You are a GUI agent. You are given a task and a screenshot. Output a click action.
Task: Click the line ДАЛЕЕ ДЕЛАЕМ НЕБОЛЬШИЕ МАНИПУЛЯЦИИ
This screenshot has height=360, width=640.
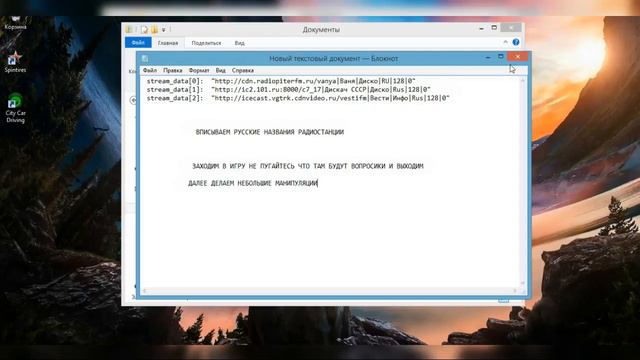(253, 183)
